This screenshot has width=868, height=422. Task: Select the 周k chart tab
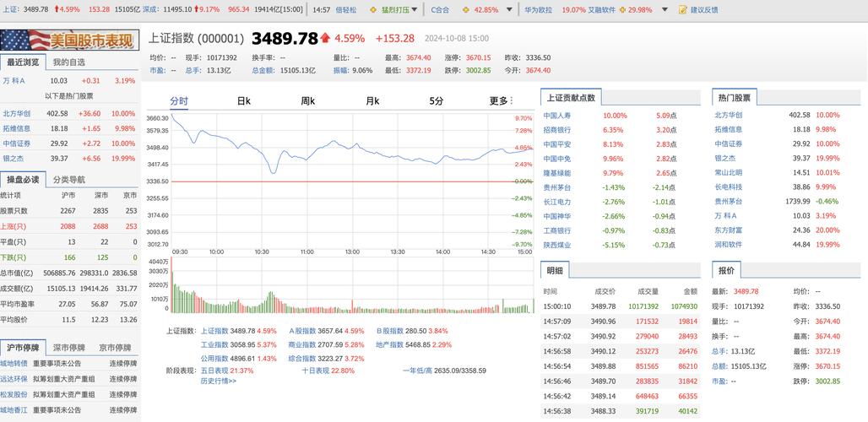[x=307, y=101]
